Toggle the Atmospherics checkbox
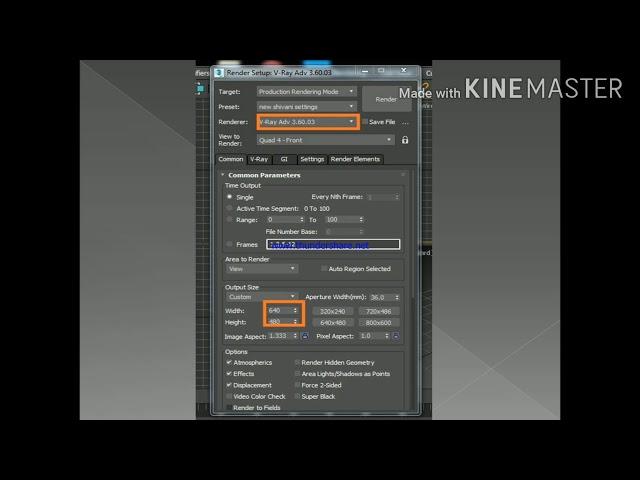 click(229, 362)
